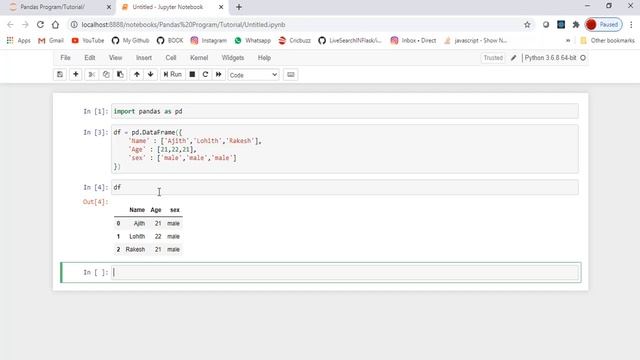Insert a cell below with plus icon
640x360 pixels.
pyautogui.click(x=76, y=75)
